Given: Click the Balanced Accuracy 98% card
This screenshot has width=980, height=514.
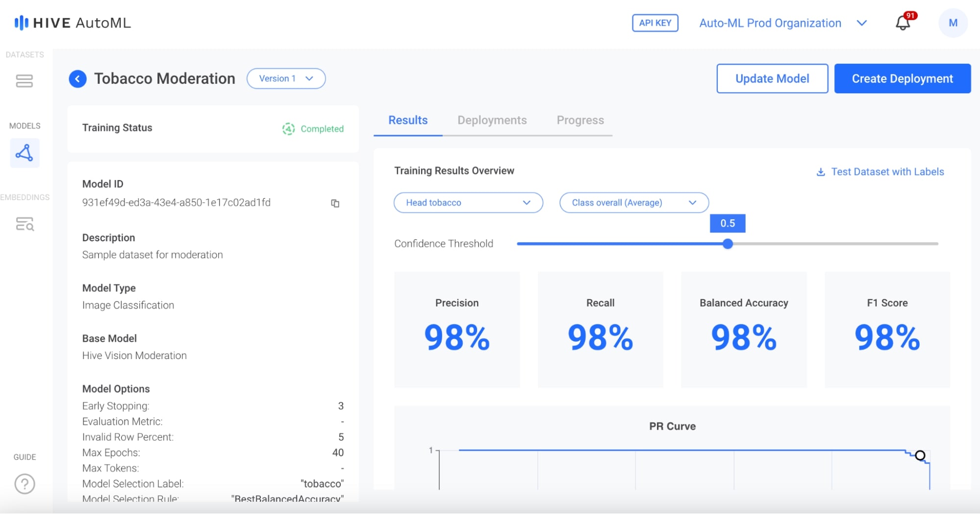Looking at the screenshot, I should (x=744, y=330).
